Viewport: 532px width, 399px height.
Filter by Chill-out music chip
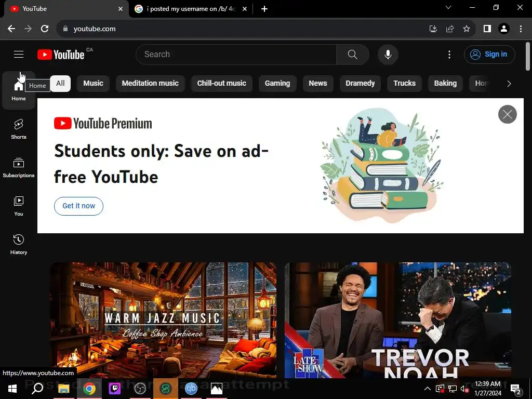point(221,84)
